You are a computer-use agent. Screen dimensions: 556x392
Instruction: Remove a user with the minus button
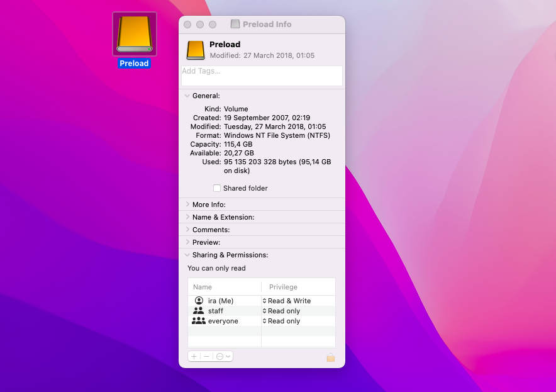(x=206, y=356)
